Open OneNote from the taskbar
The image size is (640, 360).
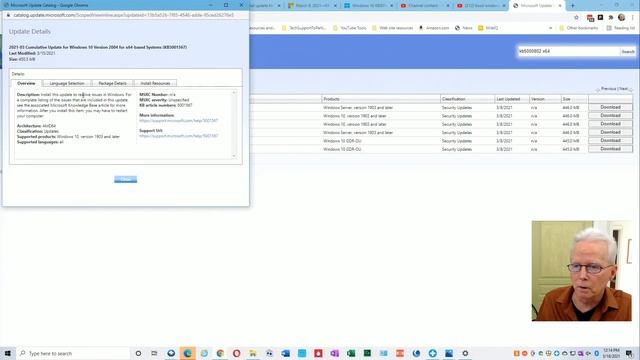tap(334, 353)
